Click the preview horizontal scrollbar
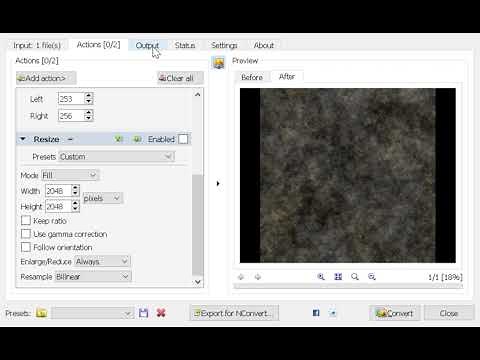This screenshot has height=360, width=480. (348, 286)
